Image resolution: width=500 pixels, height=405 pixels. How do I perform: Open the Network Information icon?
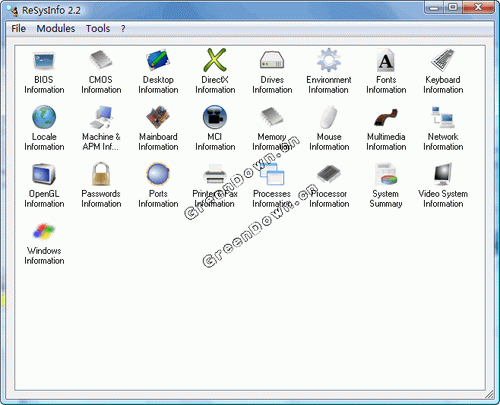[x=443, y=117]
